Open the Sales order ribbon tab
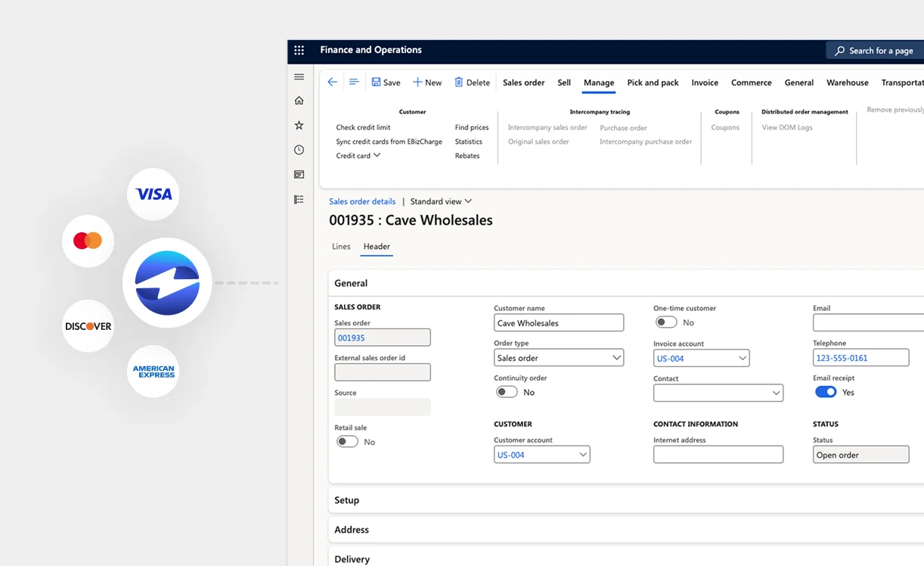 pos(523,82)
